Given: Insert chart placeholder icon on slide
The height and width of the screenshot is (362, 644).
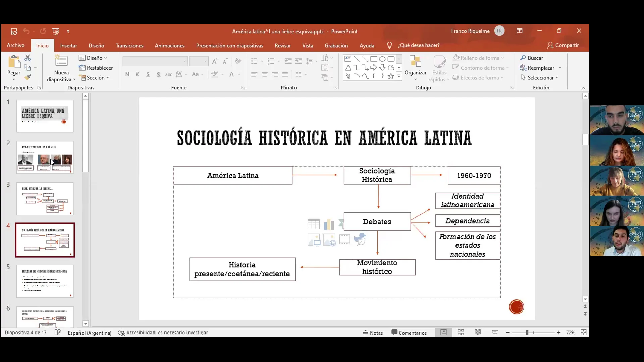Looking at the screenshot, I should [329, 224].
